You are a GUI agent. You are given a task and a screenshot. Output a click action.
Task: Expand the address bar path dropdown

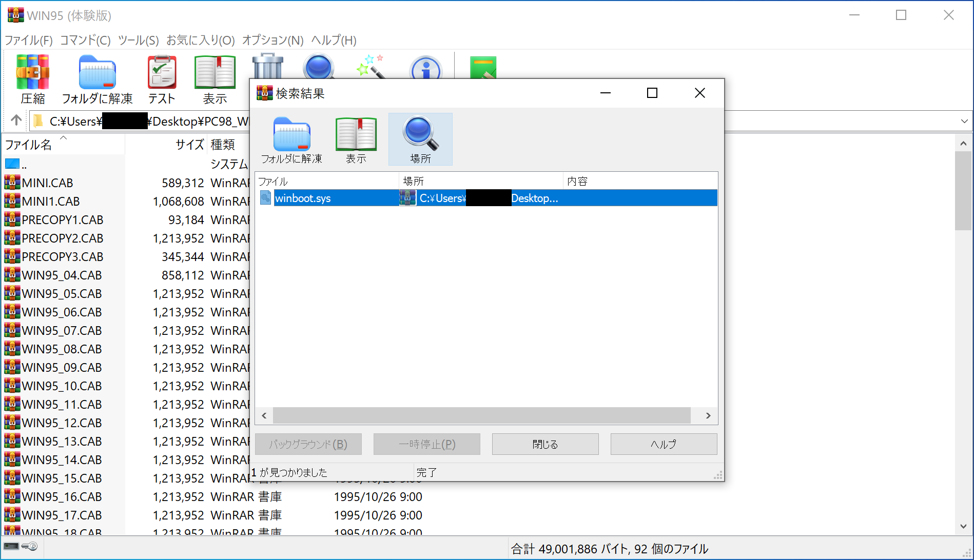(x=964, y=121)
